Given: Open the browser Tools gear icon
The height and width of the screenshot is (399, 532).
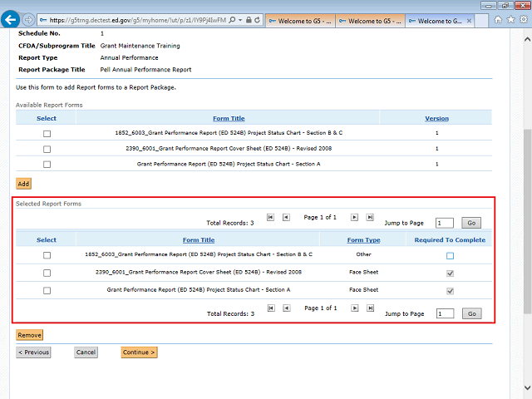Looking at the screenshot, I should pos(523,20).
